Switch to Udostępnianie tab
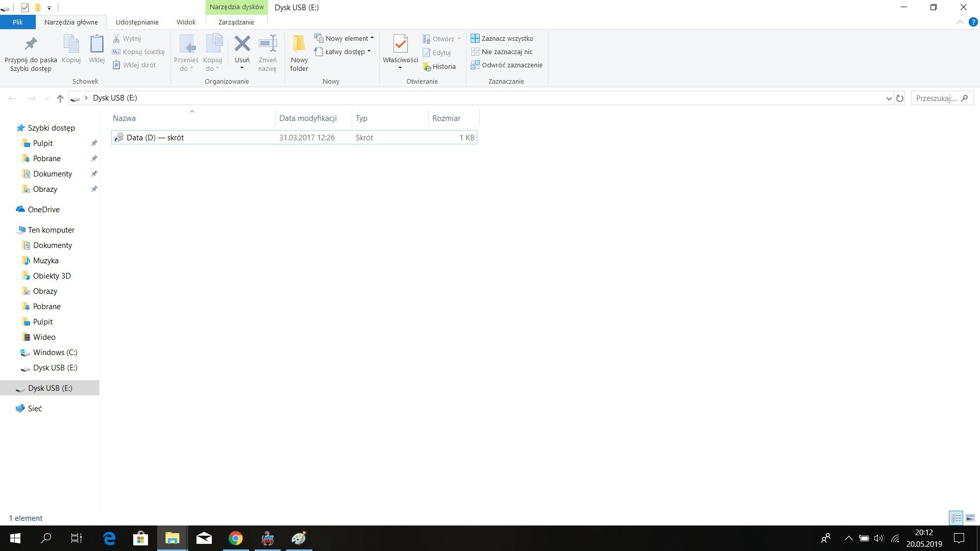Viewport: 980px width, 551px height. 137,22
